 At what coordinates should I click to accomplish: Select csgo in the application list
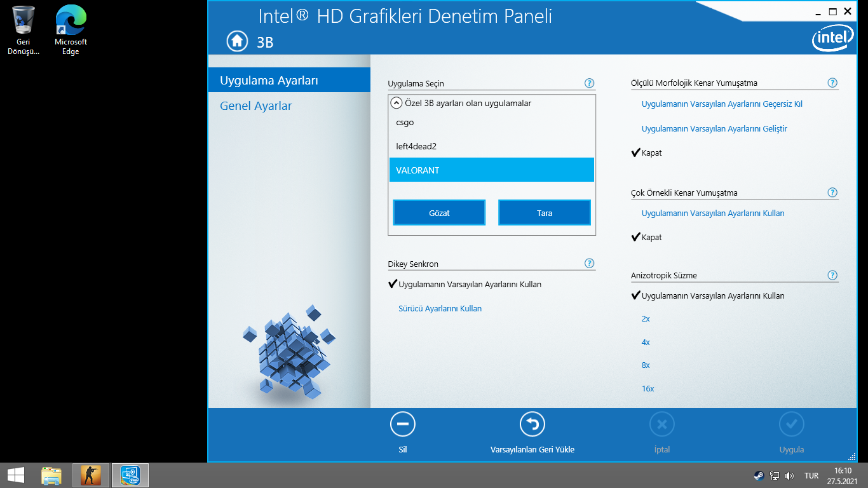pos(492,122)
